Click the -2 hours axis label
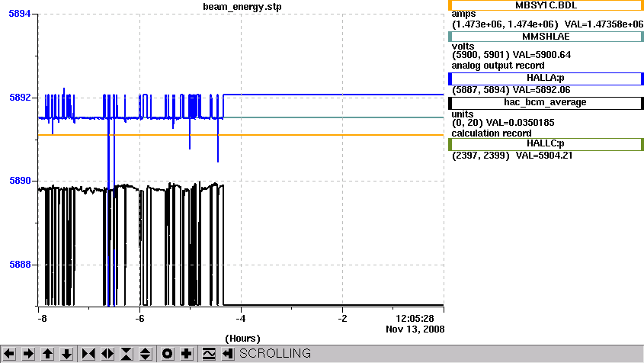This screenshot has height=363, width=644. [342, 319]
